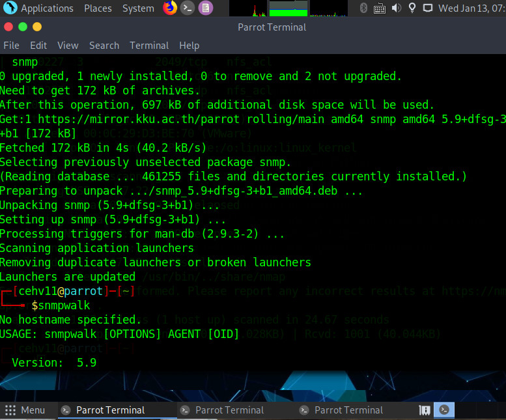Click the display tray icon beside the clock

coord(429,8)
